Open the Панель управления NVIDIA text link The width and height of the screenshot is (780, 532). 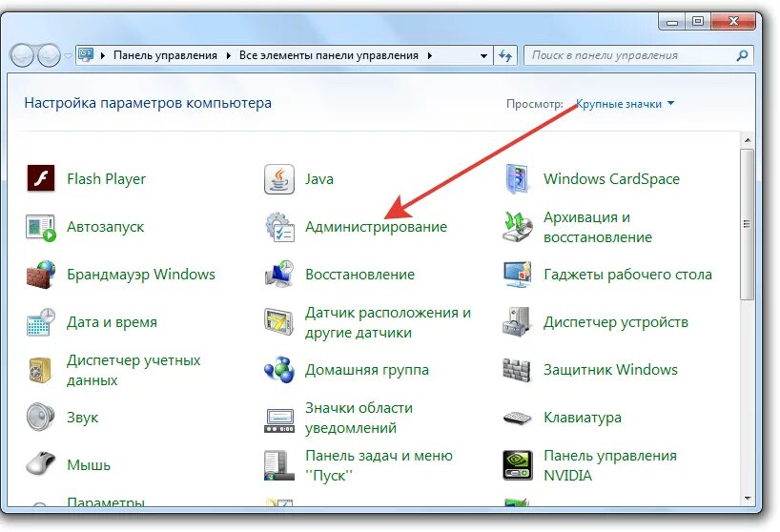pyautogui.click(x=610, y=465)
